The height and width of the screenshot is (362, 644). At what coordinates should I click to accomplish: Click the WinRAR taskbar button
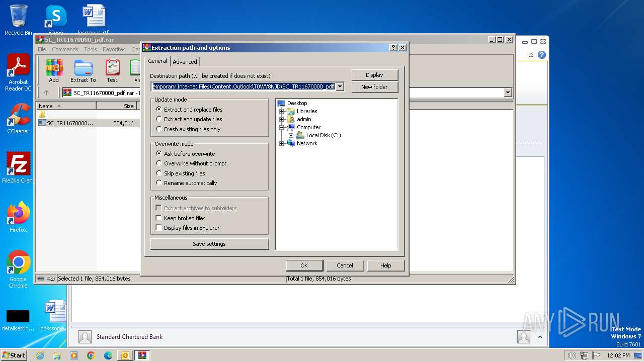[x=142, y=355]
